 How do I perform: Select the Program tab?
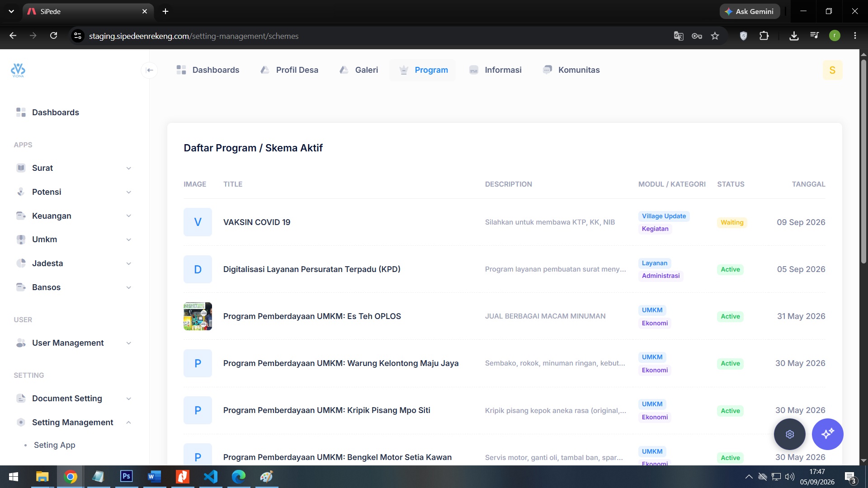(424, 70)
